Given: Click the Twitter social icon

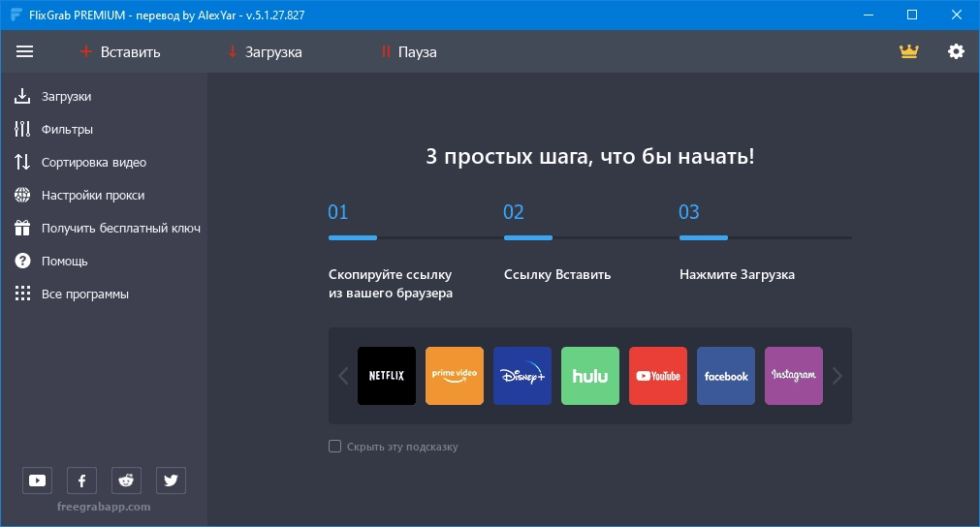Looking at the screenshot, I should pos(171,480).
